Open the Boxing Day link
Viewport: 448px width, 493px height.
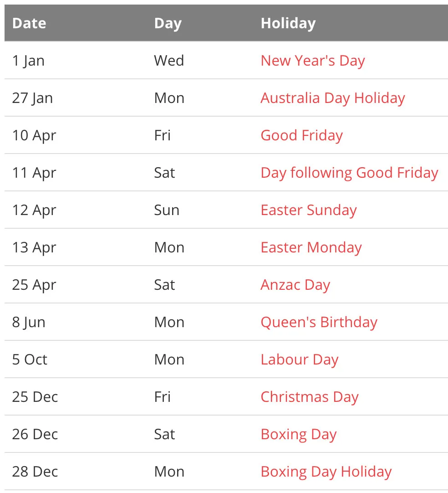[x=298, y=434]
